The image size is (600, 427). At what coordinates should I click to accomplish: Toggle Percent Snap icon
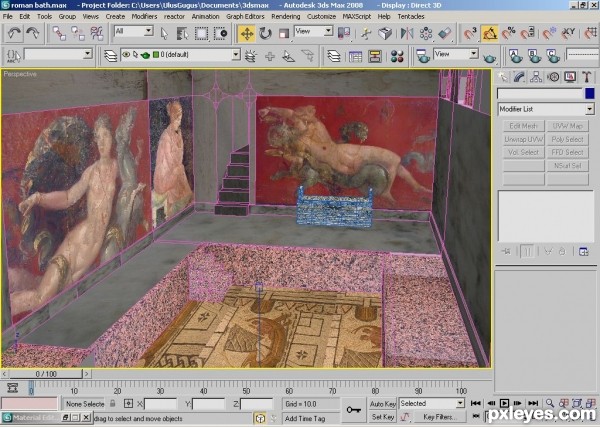tap(509, 34)
